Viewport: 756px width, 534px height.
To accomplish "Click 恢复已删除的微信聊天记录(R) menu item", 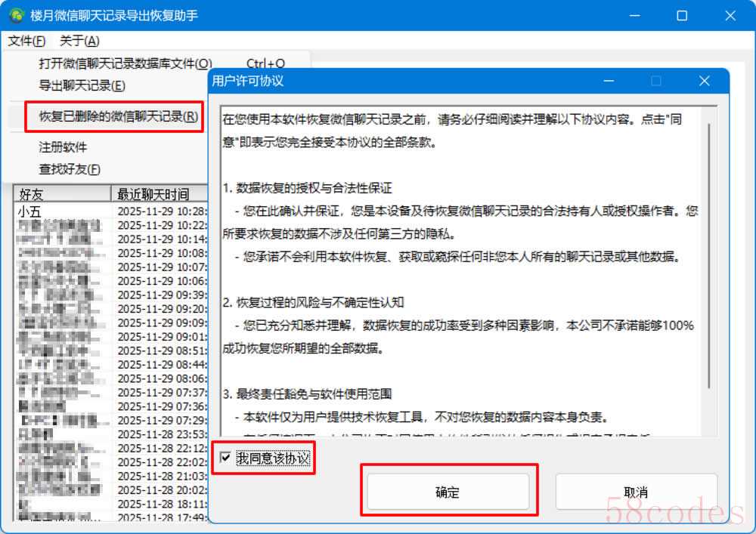I will click(x=118, y=116).
